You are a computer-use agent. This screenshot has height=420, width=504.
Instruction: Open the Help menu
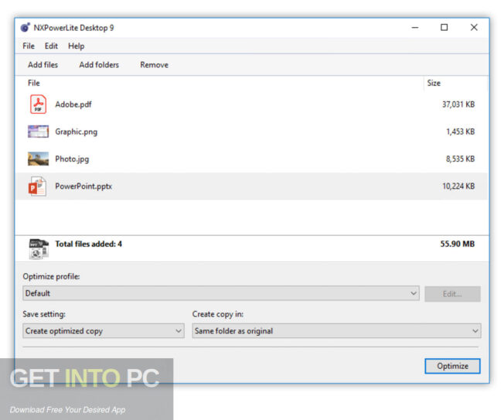[x=77, y=46]
